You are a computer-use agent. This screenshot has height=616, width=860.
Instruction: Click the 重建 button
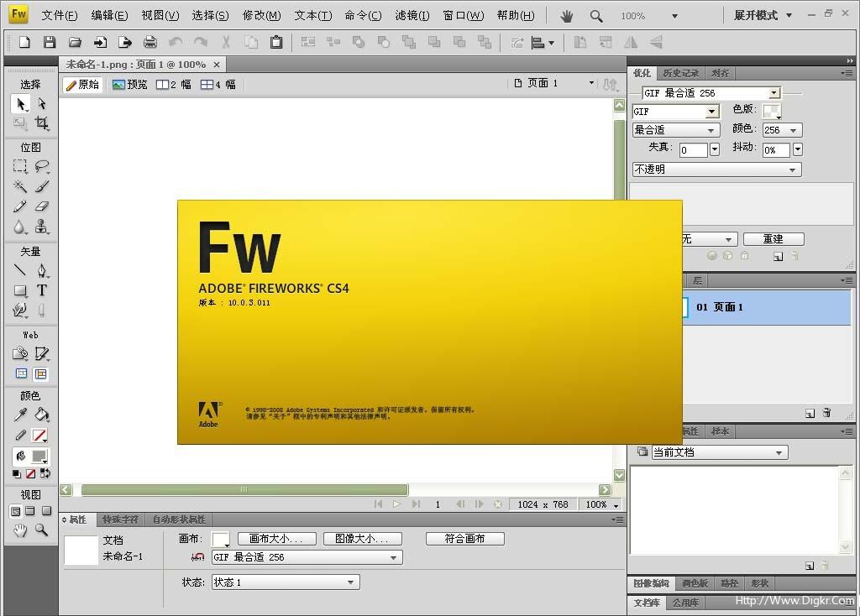(773, 239)
